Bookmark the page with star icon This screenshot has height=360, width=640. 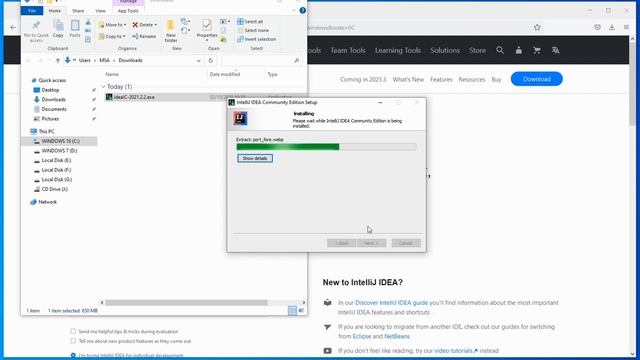click(x=537, y=27)
